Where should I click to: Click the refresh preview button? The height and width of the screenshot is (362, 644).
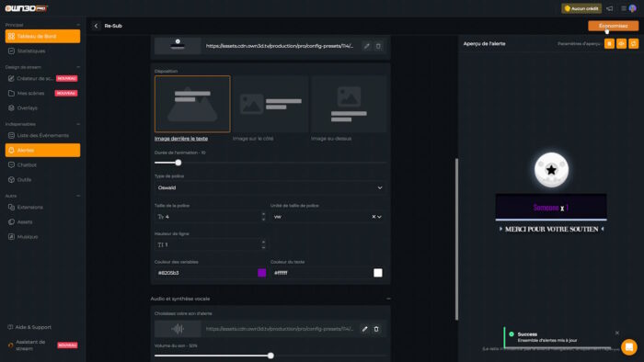(x=634, y=43)
